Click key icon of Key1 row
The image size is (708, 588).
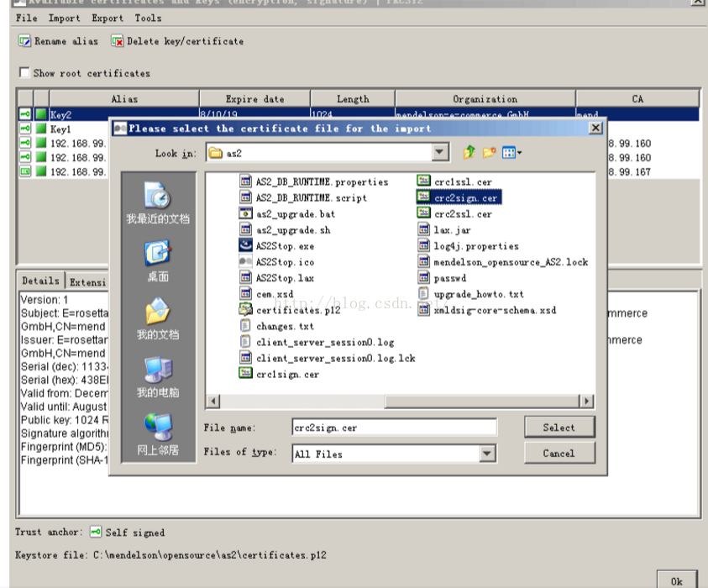click(x=25, y=129)
